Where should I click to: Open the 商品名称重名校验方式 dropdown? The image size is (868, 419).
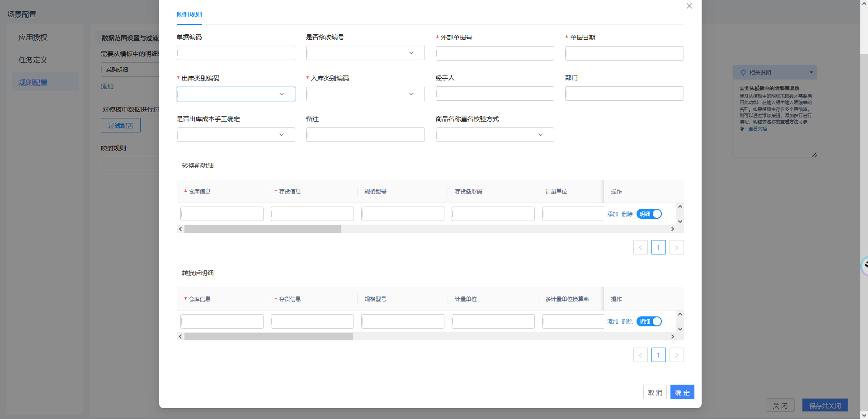(495, 135)
